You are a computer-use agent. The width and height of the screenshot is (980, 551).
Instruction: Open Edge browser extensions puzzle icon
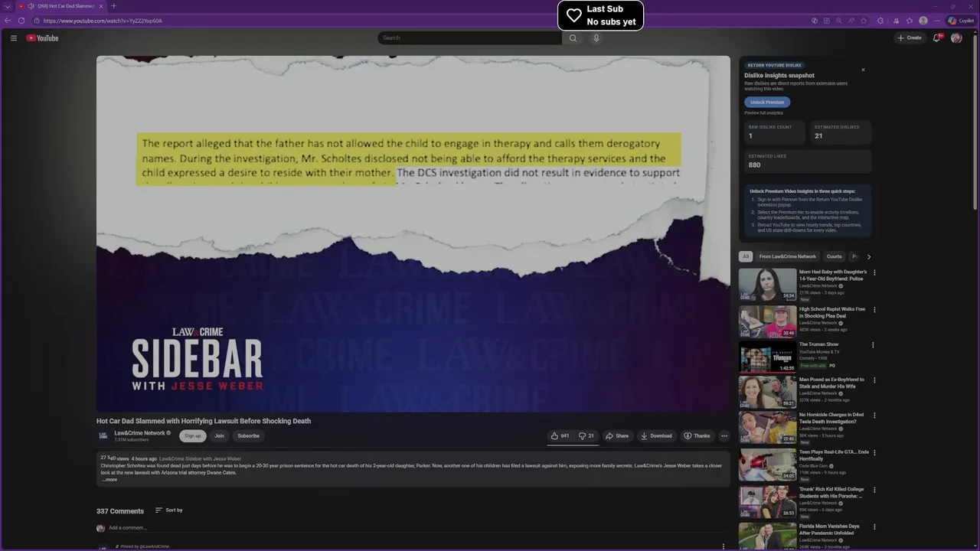(x=880, y=21)
